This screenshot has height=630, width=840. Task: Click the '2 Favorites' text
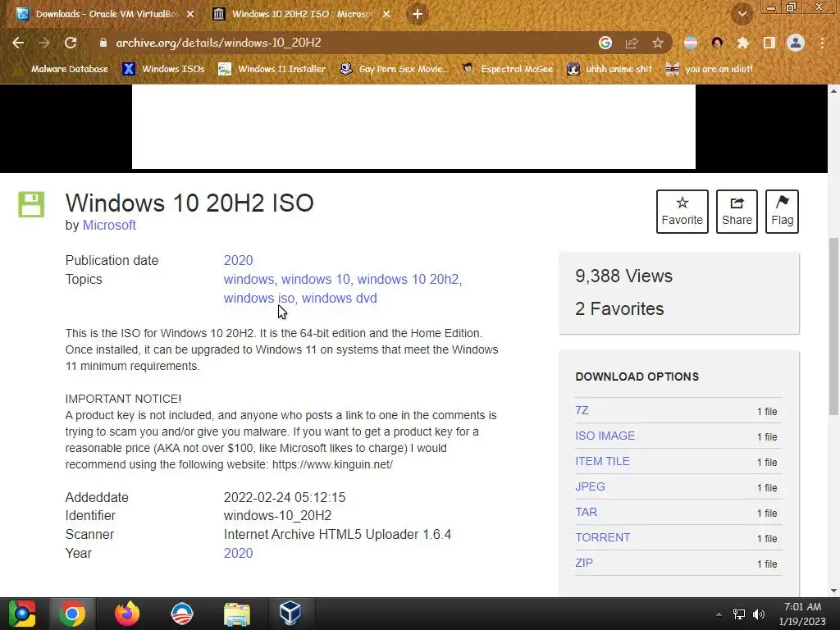(x=619, y=308)
